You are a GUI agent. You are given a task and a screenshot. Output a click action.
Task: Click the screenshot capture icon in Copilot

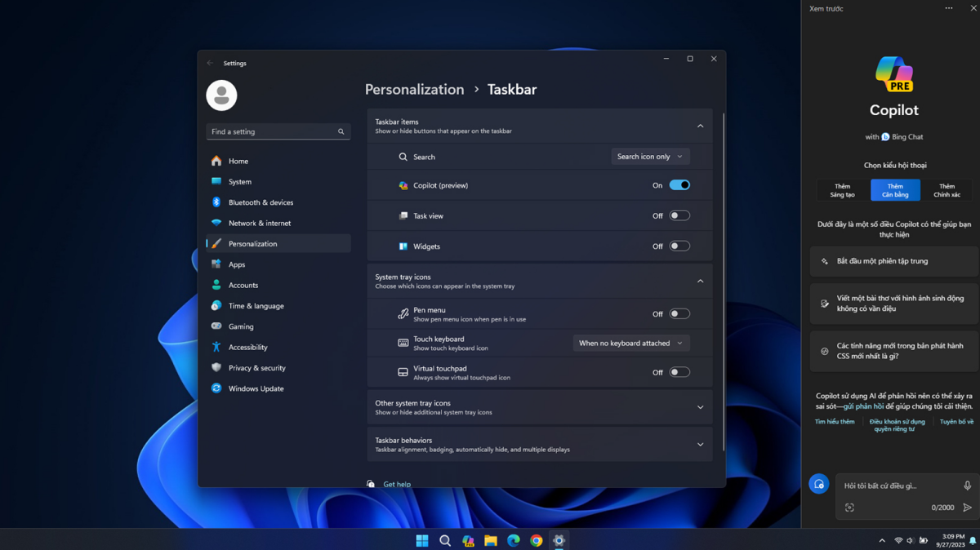tap(849, 508)
